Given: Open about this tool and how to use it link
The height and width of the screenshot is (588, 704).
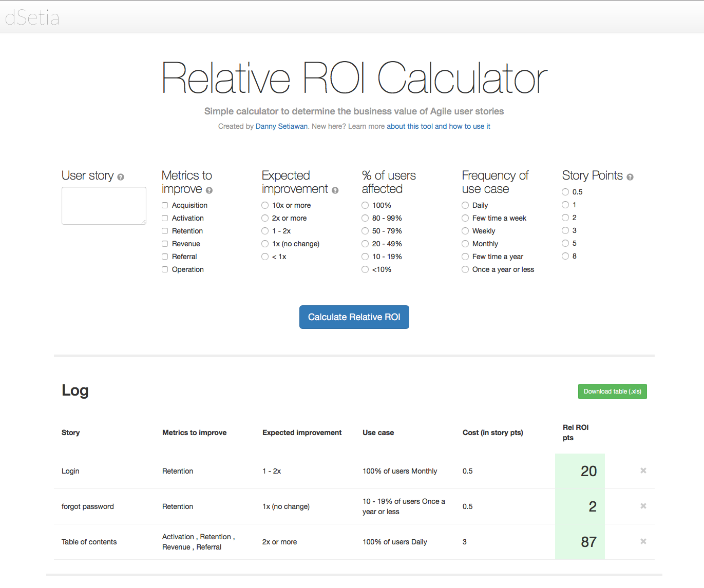Looking at the screenshot, I should [x=439, y=126].
